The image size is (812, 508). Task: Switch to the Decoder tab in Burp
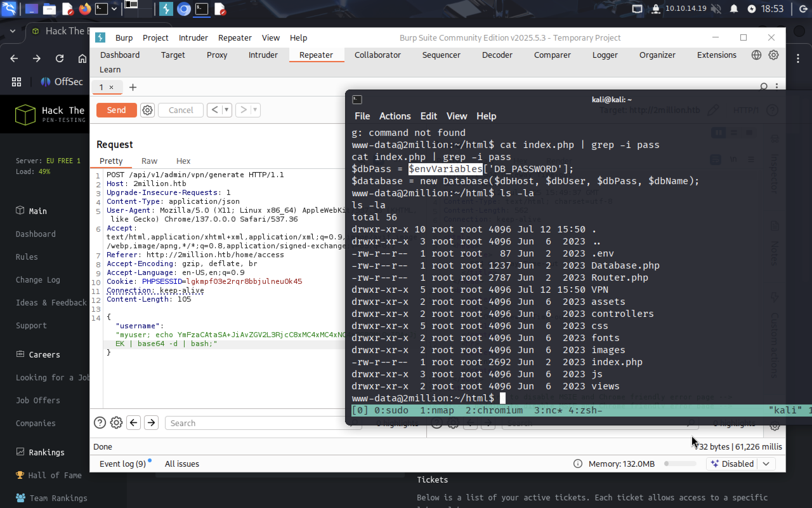click(497, 55)
